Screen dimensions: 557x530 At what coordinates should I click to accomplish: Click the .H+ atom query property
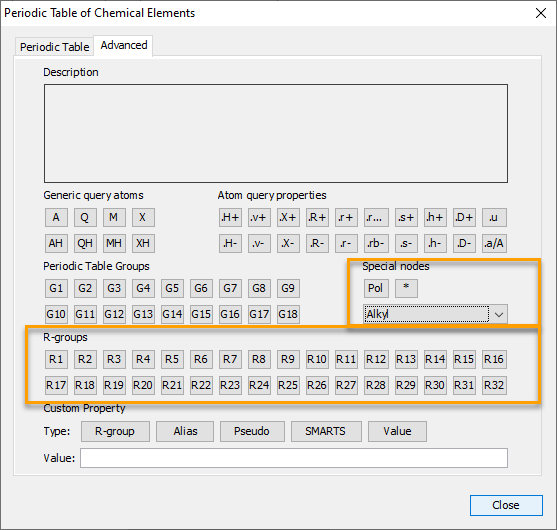[x=230, y=217]
